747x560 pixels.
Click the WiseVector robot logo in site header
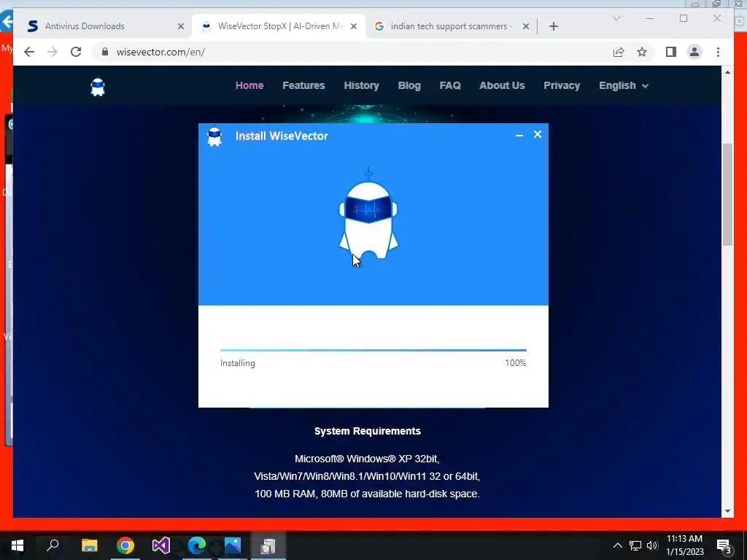[98, 87]
